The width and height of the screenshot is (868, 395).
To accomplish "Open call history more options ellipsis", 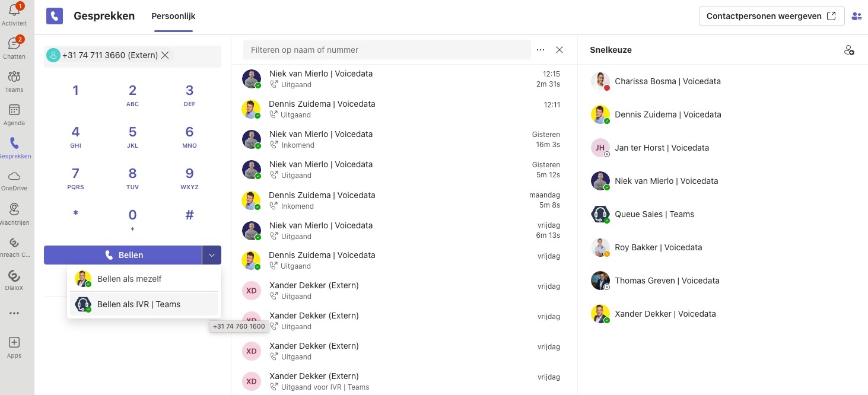I will point(540,50).
